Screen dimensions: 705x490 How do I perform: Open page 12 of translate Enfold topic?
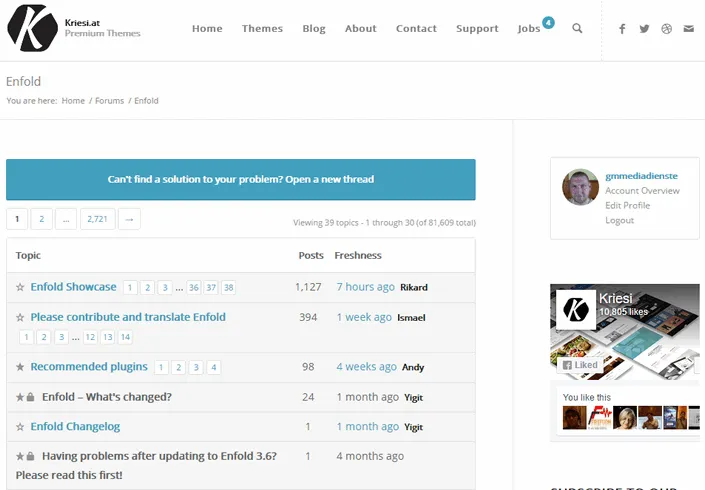[90, 337]
